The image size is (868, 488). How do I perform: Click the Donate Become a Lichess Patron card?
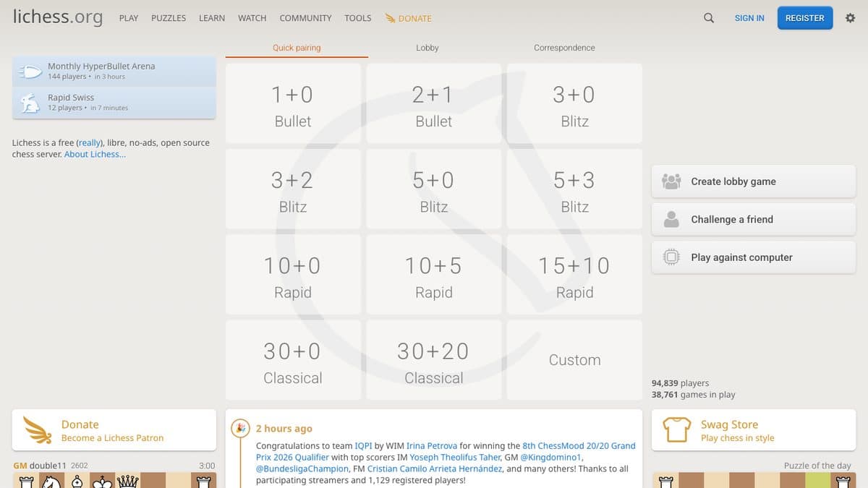(x=114, y=430)
